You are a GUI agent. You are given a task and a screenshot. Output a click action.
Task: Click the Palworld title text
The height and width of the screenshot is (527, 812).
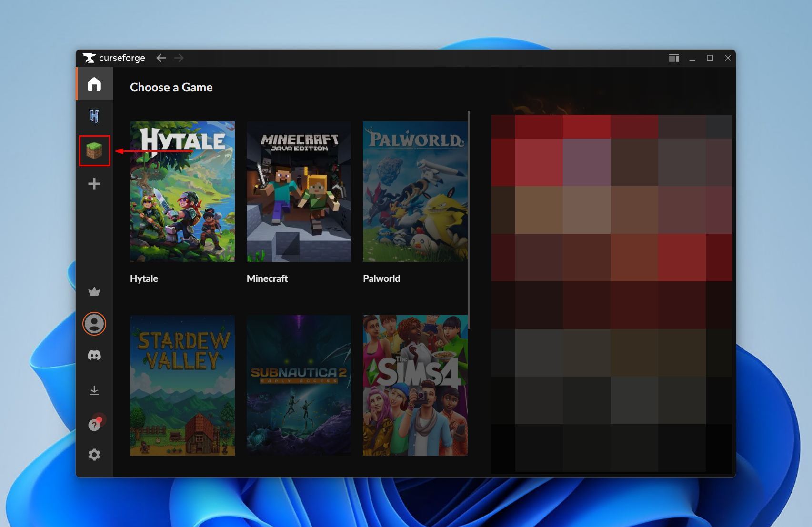[381, 278]
